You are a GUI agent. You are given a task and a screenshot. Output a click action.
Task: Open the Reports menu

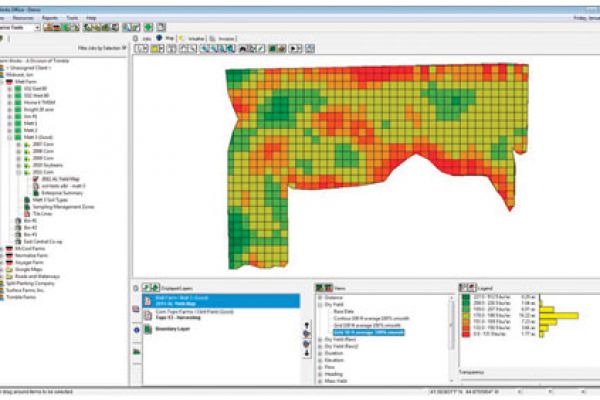point(50,18)
